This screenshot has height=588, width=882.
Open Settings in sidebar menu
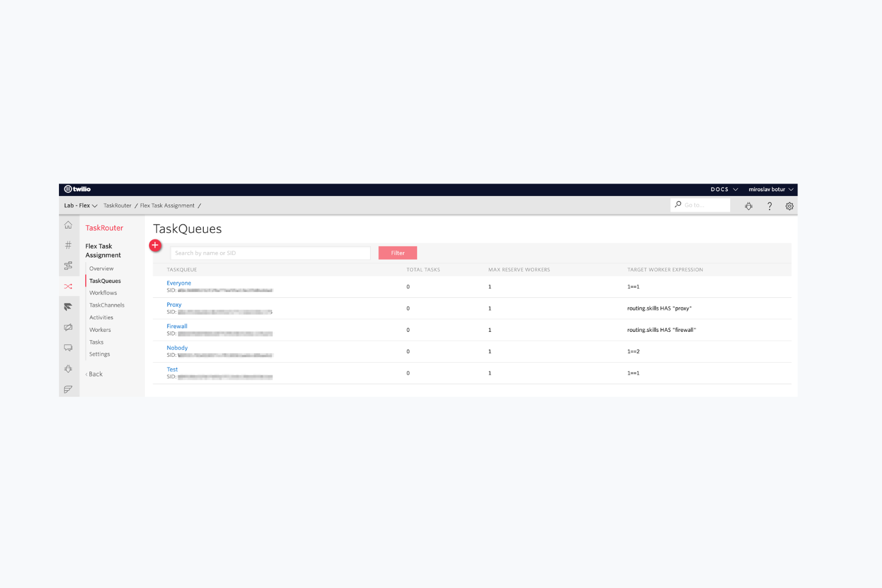pyautogui.click(x=100, y=354)
